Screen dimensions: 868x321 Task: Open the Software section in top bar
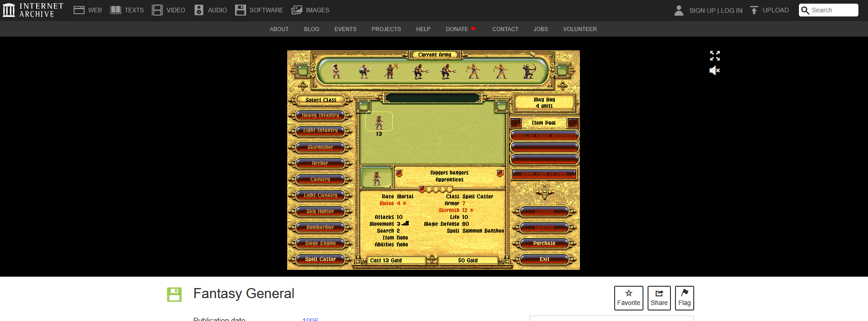[x=259, y=10]
